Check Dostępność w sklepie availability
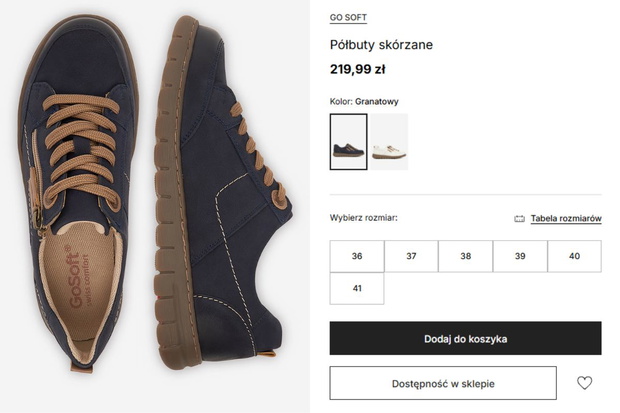The image size is (620, 413). pyautogui.click(x=443, y=383)
